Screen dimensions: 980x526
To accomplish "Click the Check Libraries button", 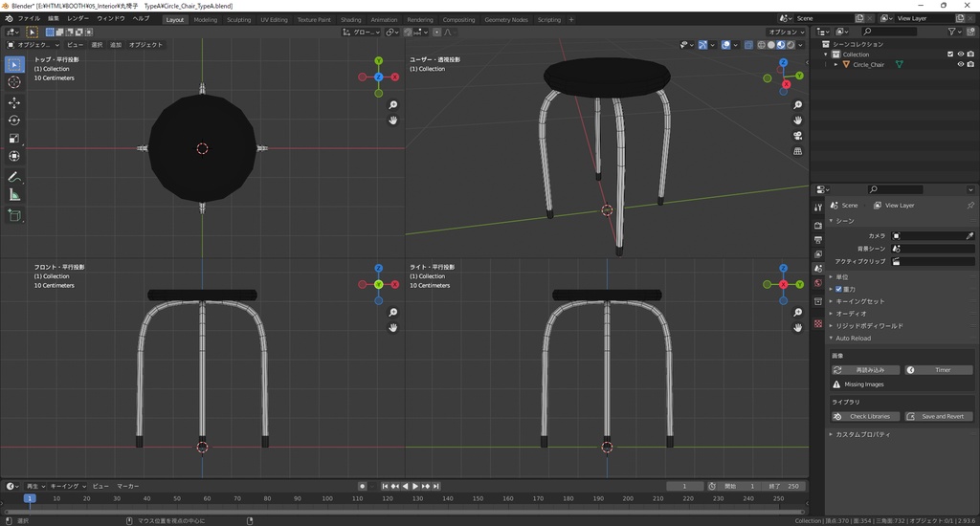I will (x=865, y=416).
